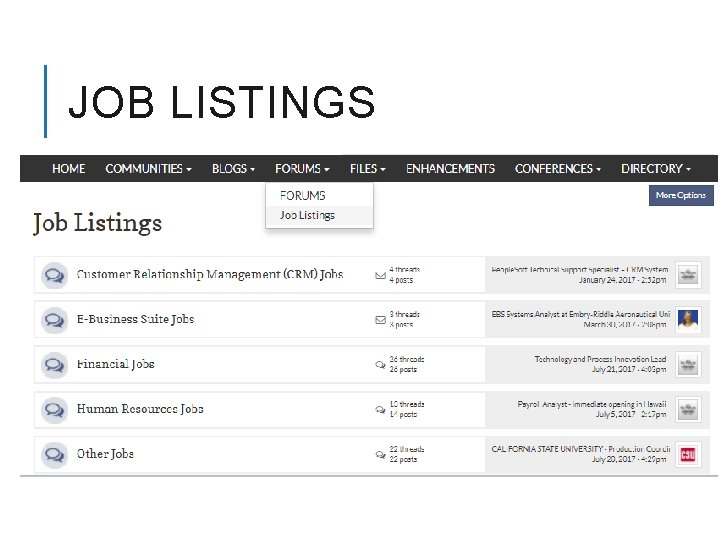This screenshot has height=540, width=720.
Task: Open the FILES dropdown menu
Action: [367, 169]
